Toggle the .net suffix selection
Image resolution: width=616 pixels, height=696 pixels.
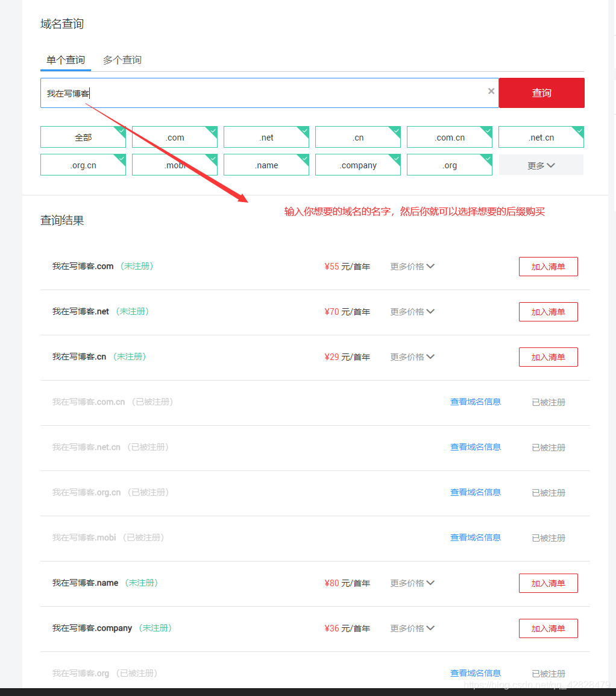266,137
